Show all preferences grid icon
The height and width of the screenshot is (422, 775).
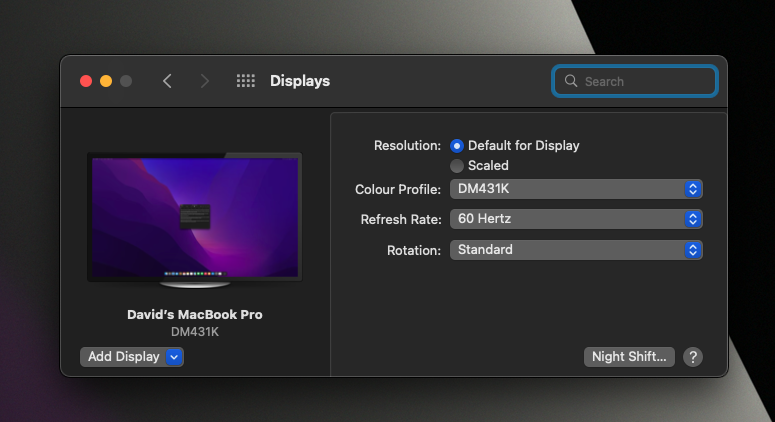point(246,81)
